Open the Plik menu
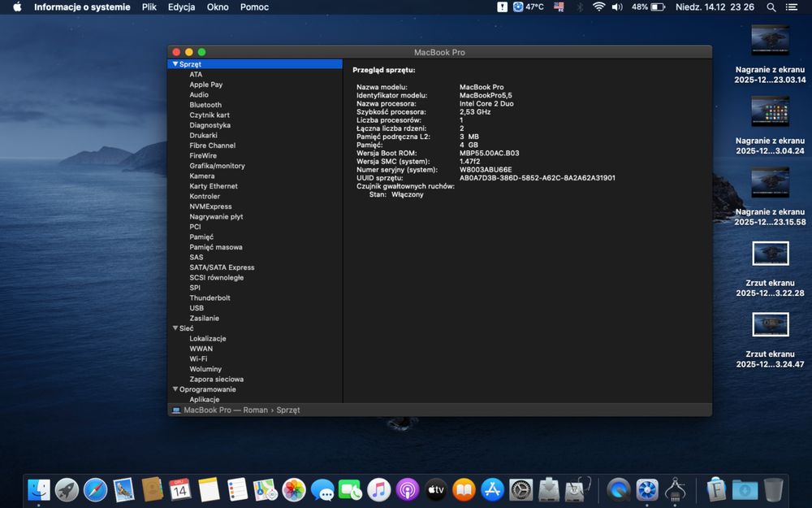The image size is (812, 508). coord(149,7)
